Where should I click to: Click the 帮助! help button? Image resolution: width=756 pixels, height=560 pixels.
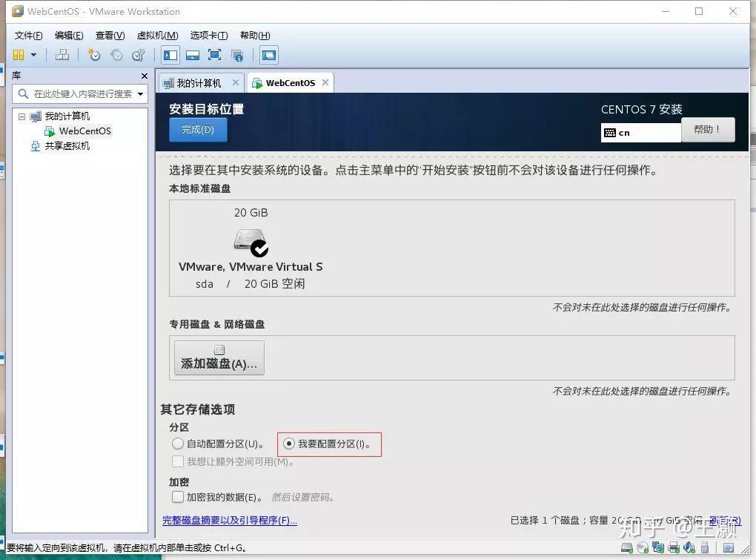[x=708, y=129]
